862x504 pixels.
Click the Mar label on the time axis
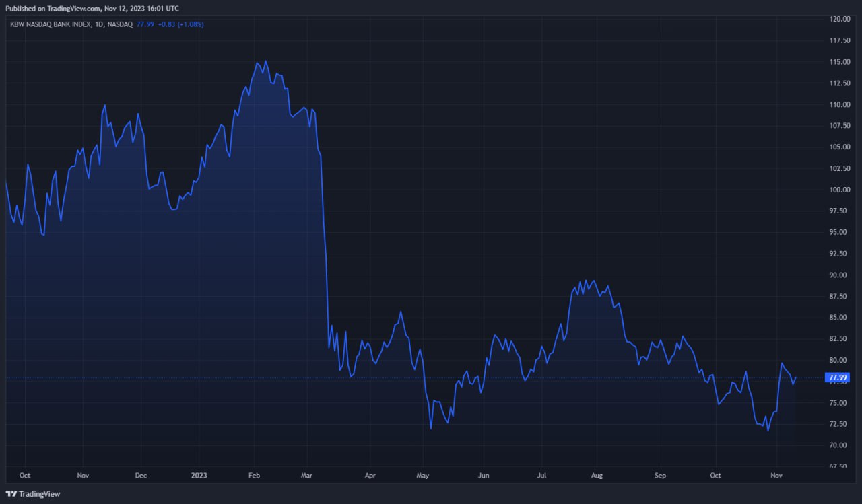(x=307, y=475)
